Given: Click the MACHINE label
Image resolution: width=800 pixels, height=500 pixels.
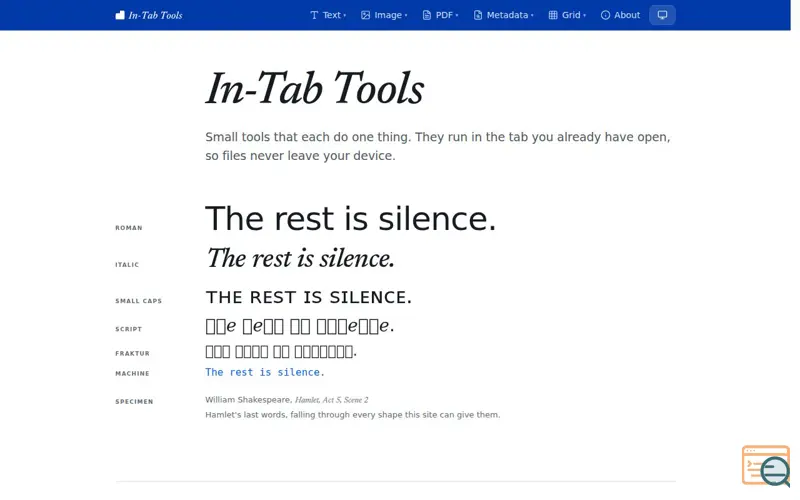Looking at the screenshot, I should point(133,373).
